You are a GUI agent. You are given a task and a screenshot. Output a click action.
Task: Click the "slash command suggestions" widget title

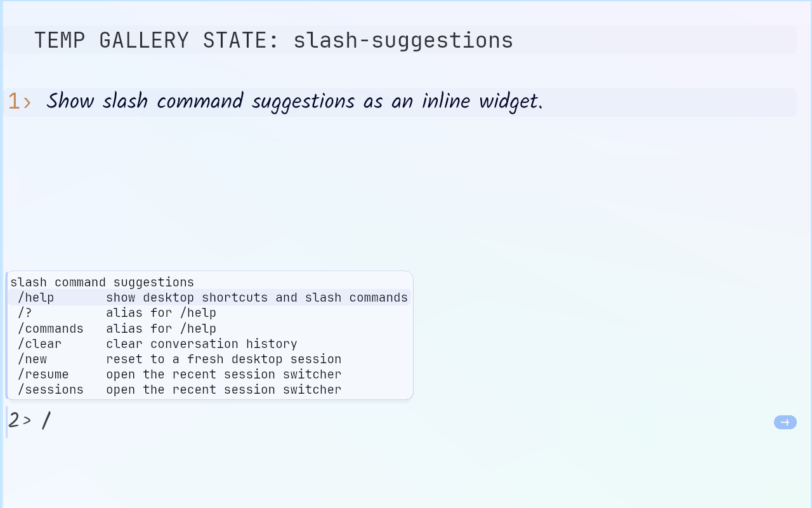click(x=102, y=282)
